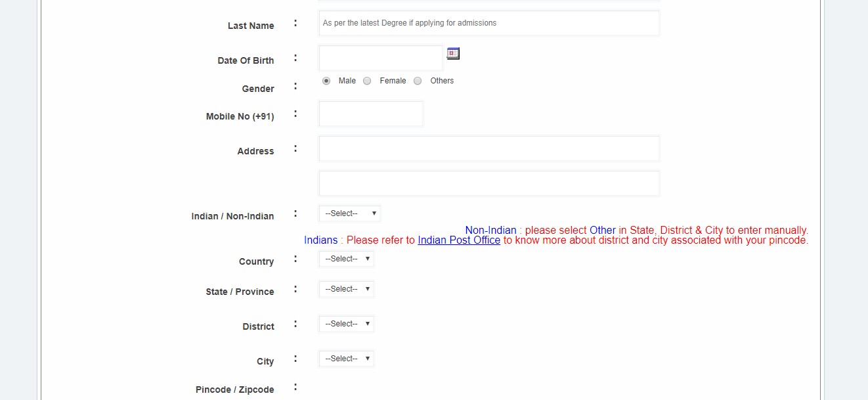
Task: Expand the Indian / Non-Indian dropdown
Action: (349, 213)
